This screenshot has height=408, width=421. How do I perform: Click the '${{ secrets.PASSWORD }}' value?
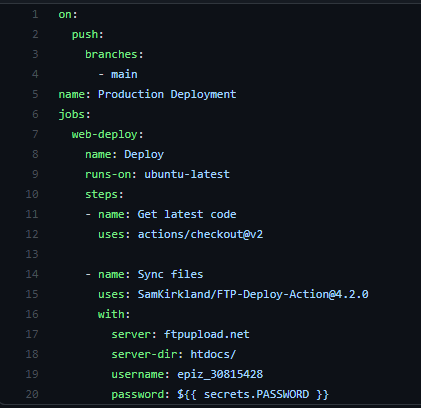[x=253, y=394]
